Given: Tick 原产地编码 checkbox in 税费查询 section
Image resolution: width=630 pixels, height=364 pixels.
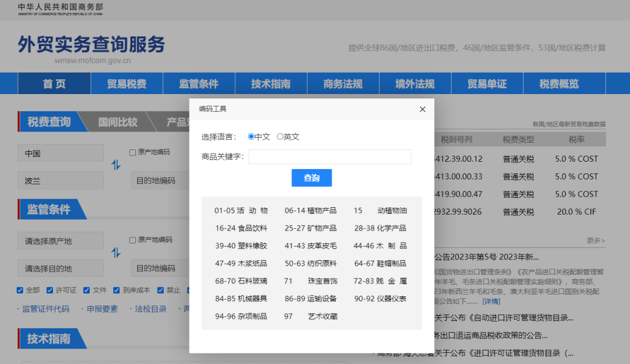Looking at the screenshot, I should pos(133,152).
